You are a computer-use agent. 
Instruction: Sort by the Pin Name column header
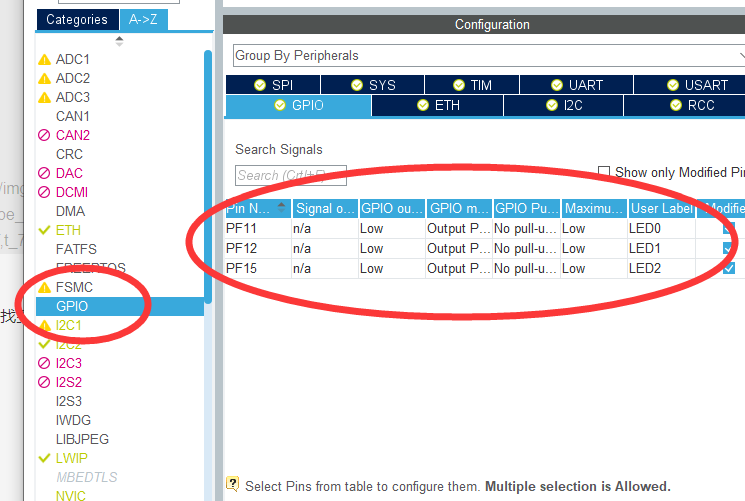coord(258,208)
